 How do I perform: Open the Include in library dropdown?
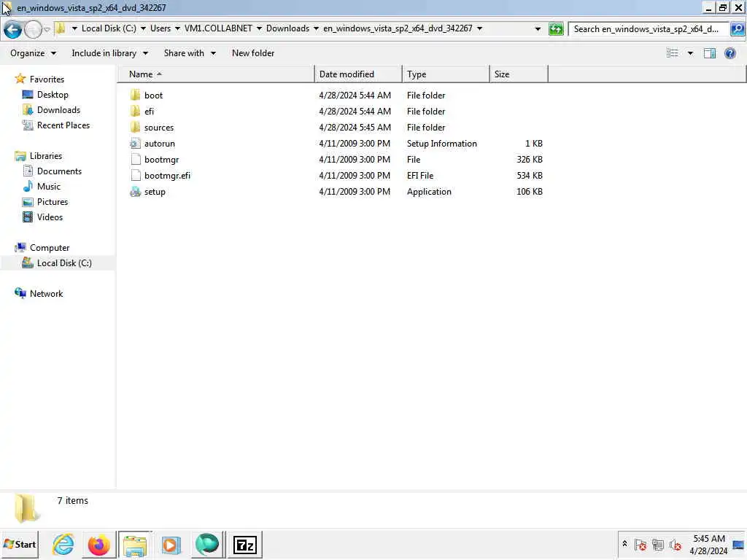click(x=109, y=53)
